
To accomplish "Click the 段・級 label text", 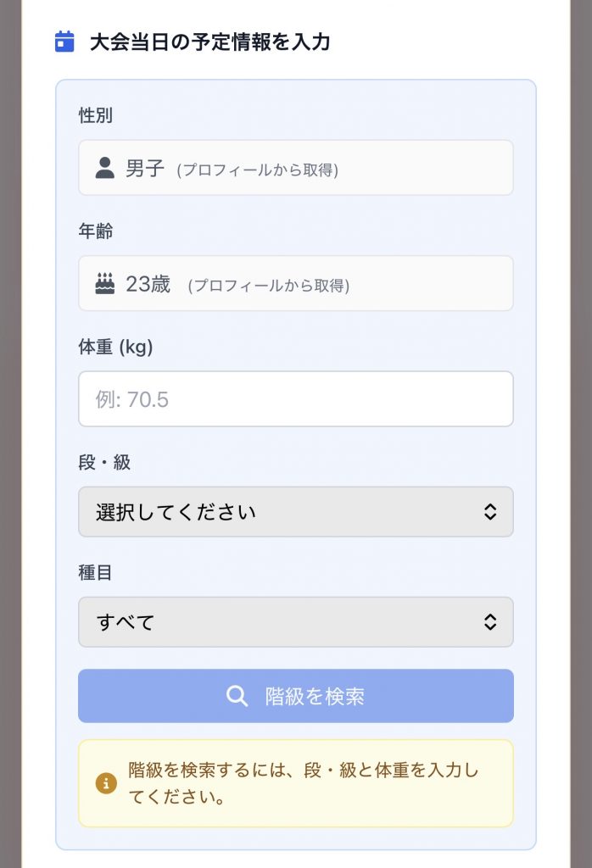I will point(104,462).
